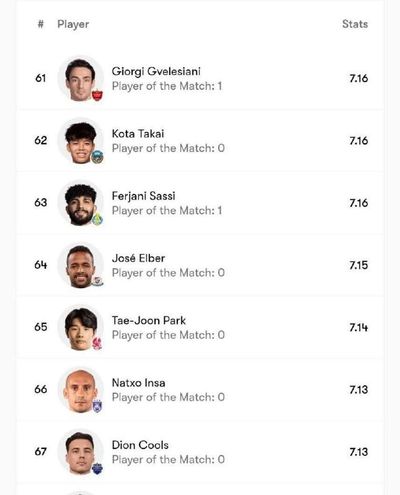Click the red club badge on Gvelesiani's avatar
The image size is (400, 495).
click(x=97, y=95)
